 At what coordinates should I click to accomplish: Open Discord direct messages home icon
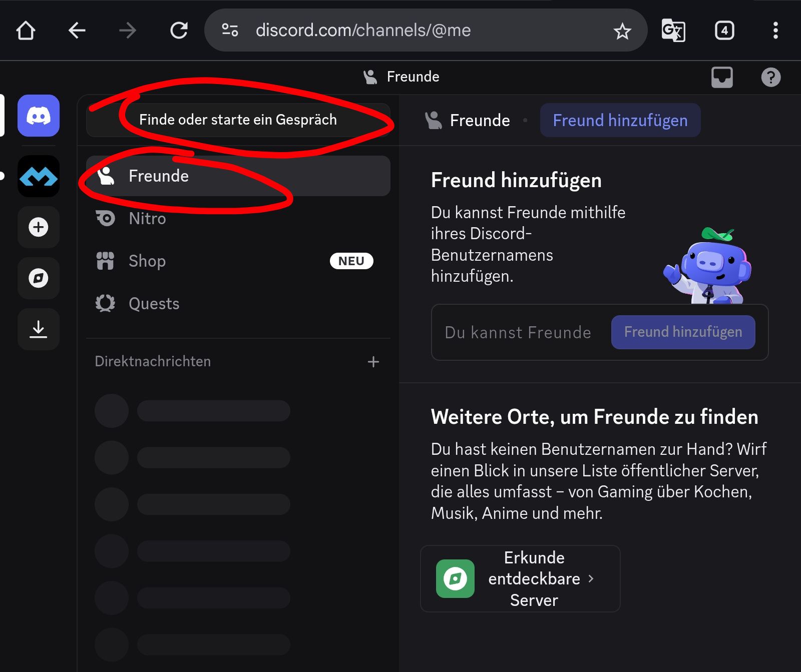[x=39, y=116]
